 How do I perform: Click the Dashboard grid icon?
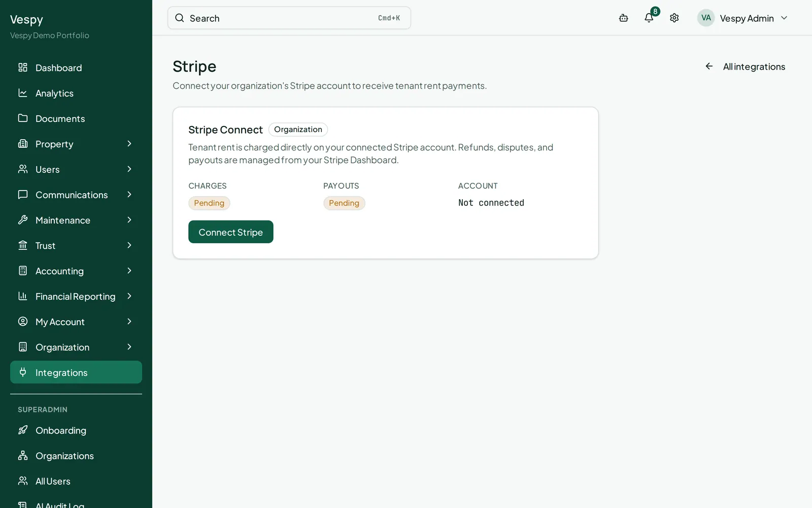click(23, 68)
